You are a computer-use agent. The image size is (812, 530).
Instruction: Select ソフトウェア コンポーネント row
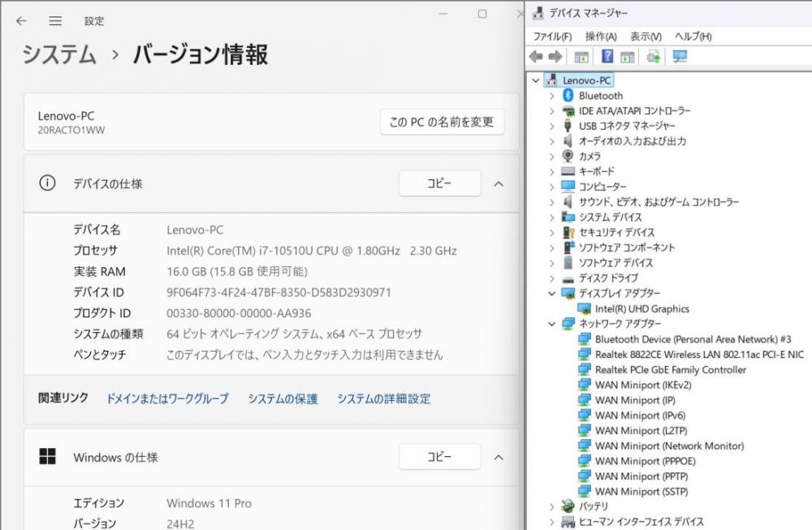pyautogui.click(x=627, y=248)
